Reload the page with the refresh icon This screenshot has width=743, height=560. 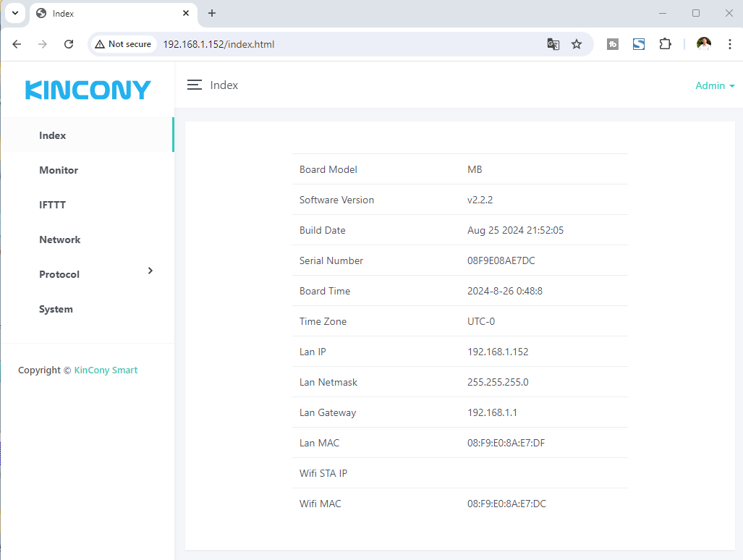69,44
